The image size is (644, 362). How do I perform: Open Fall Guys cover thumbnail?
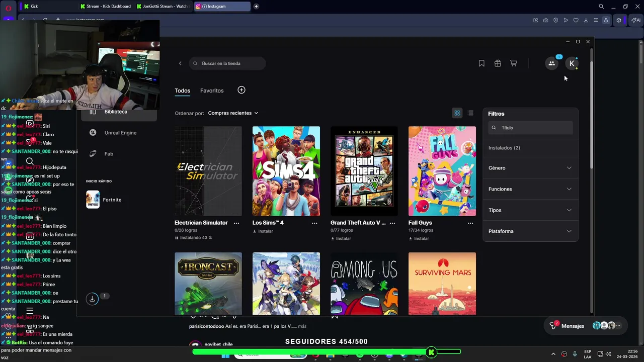[x=442, y=171]
